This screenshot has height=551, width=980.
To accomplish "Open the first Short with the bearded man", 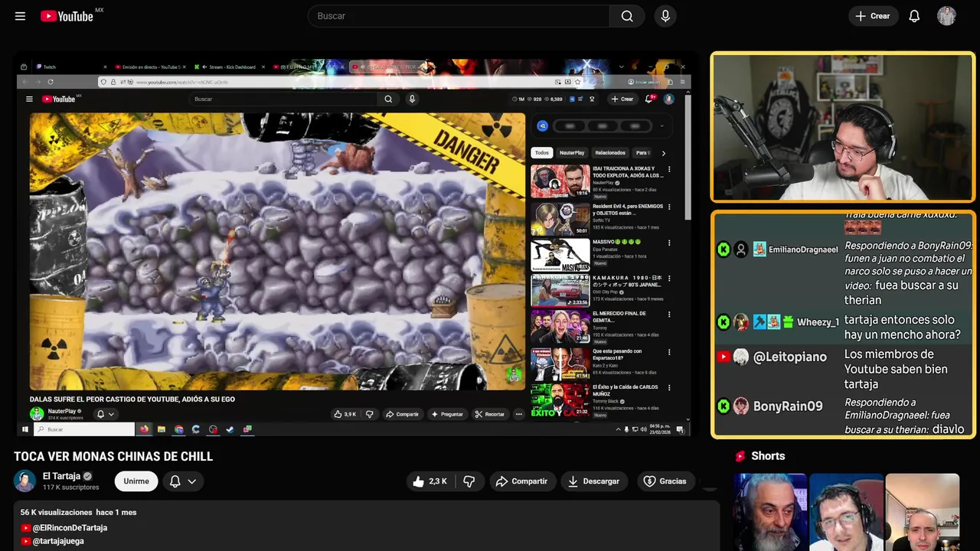I will point(770,512).
